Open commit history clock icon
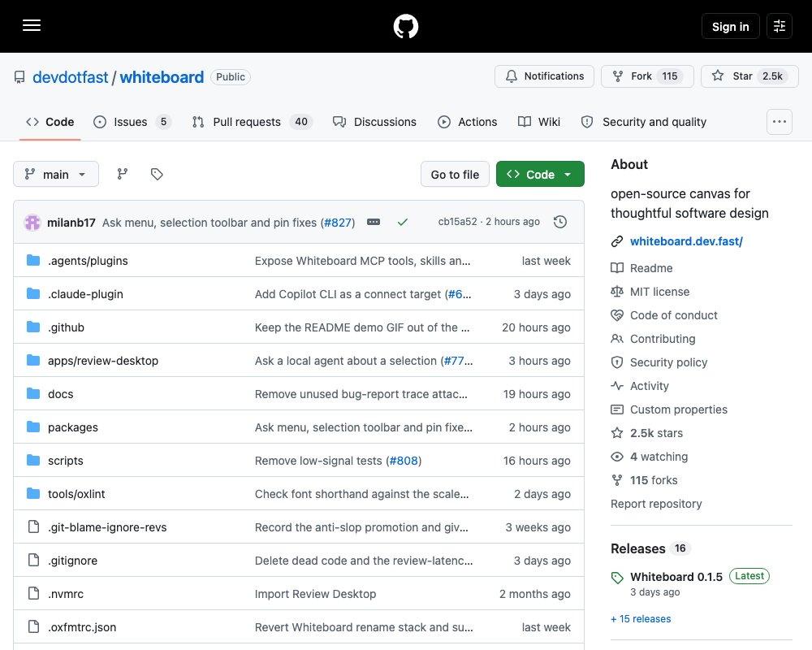Image resolution: width=812 pixels, height=650 pixels. pos(559,222)
